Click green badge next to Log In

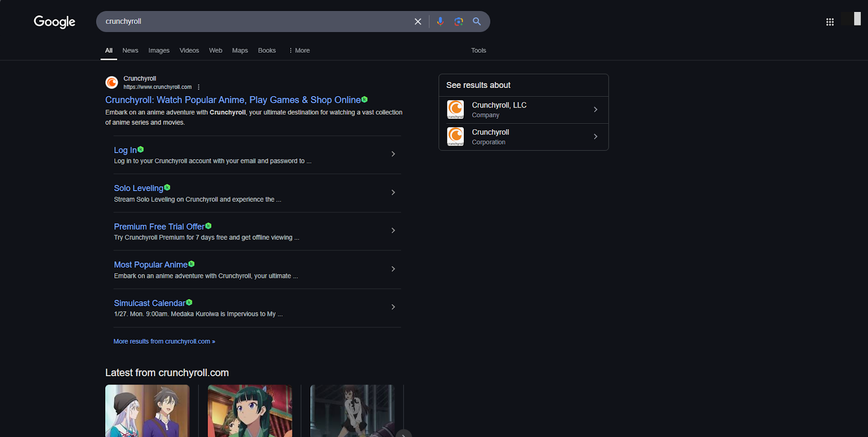click(141, 149)
